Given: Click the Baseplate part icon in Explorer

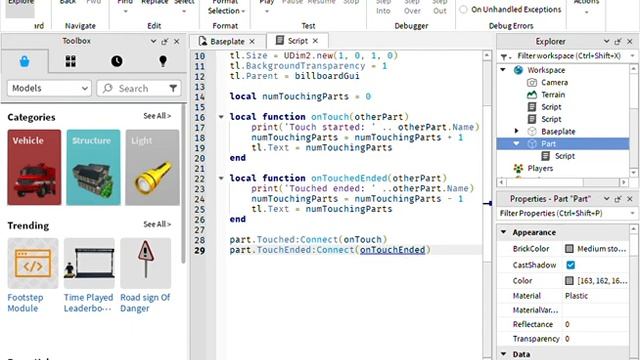Looking at the screenshot, I should click(x=532, y=131).
